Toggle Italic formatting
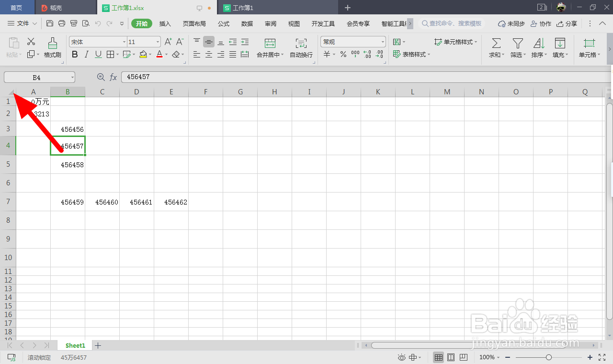Screen dimensions: 613x364 (86, 55)
